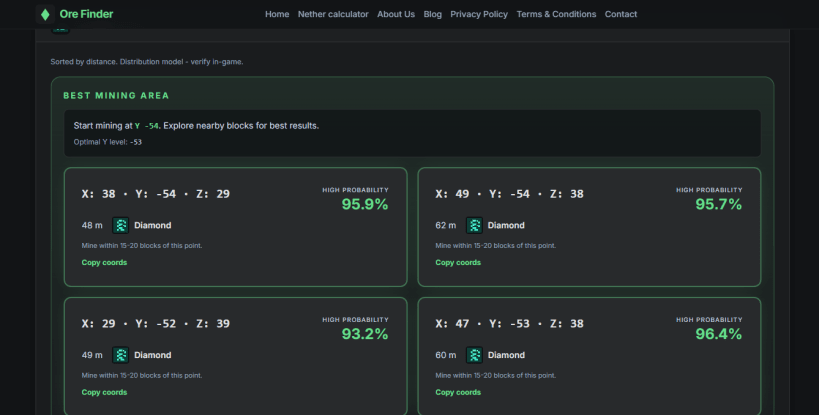Click the Optimal Y level: -53 text
This screenshot has width=819, height=415.
(108, 142)
